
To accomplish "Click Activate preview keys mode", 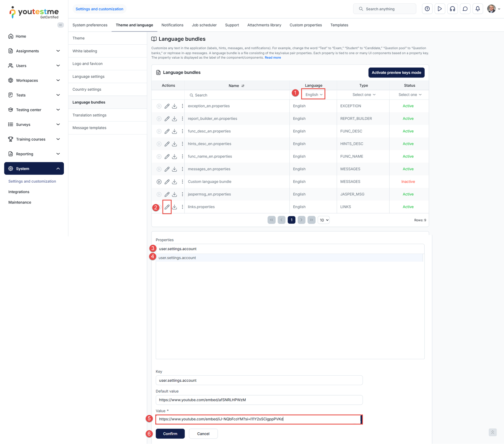I will (396, 73).
